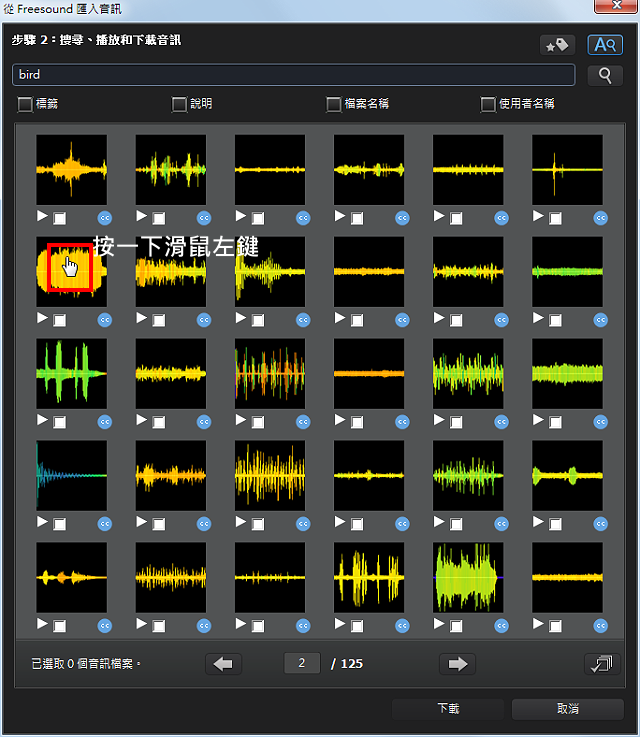
Task: Open the favorites tag and star button
Action: click(x=557, y=45)
